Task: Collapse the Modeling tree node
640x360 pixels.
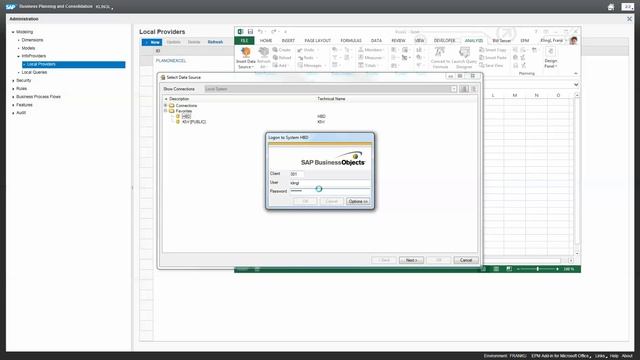Action: (13, 32)
